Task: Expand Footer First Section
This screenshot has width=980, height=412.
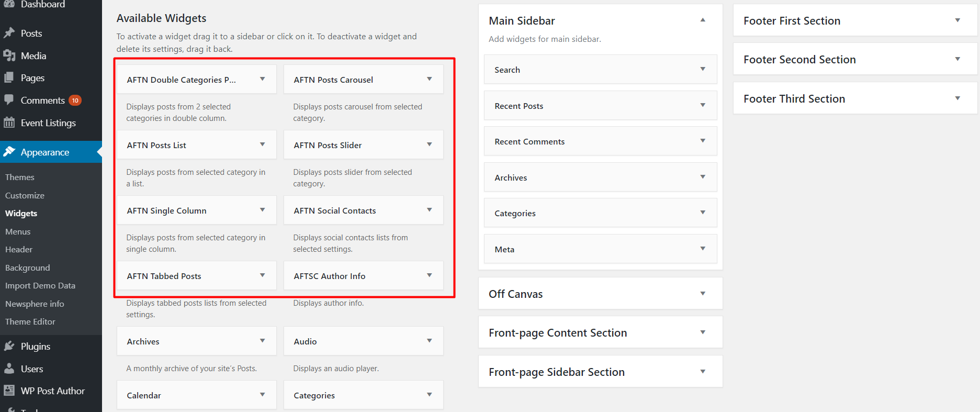Action: tap(958, 20)
